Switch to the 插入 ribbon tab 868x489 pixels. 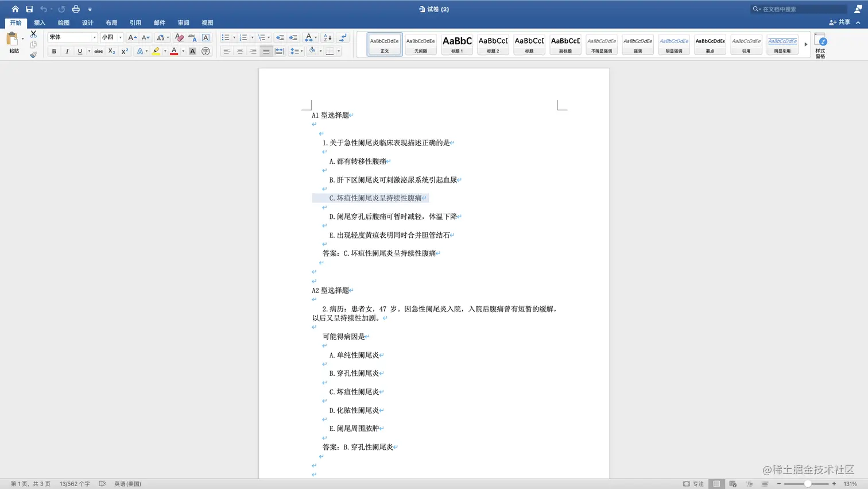40,23
